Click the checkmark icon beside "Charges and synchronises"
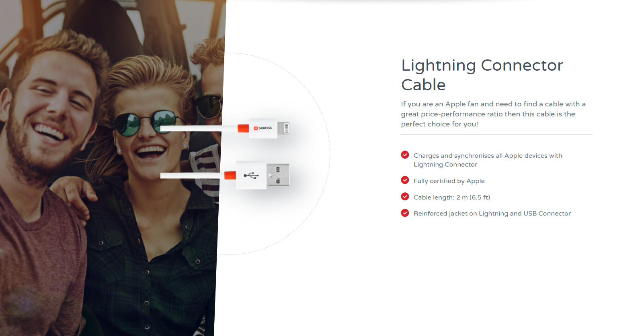The image size is (644, 336). click(405, 155)
